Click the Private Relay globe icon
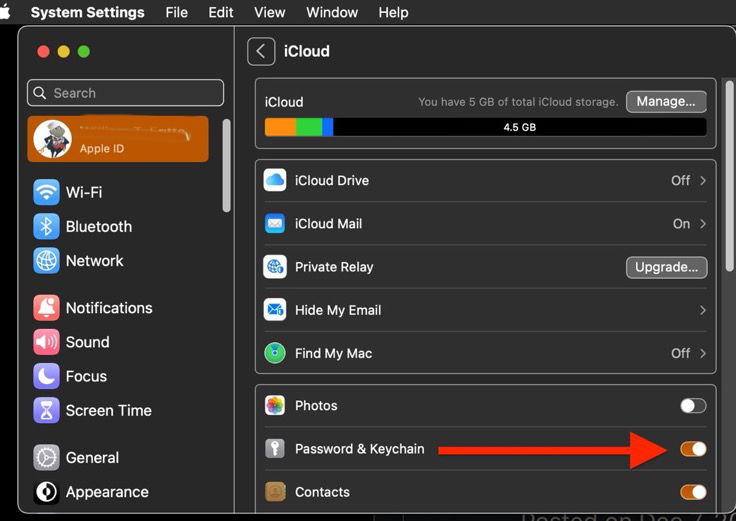736x521 pixels. pyautogui.click(x=275, y=267)
